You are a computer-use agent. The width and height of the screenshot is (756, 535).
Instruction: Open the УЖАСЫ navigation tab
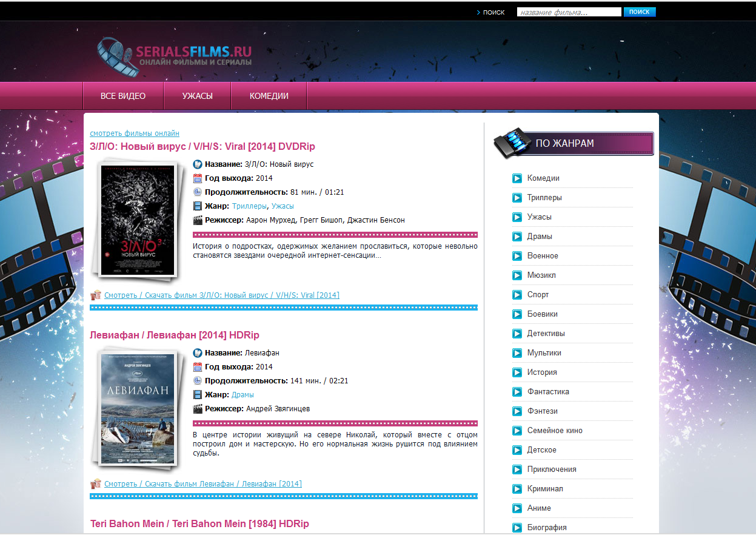(198, 96)
